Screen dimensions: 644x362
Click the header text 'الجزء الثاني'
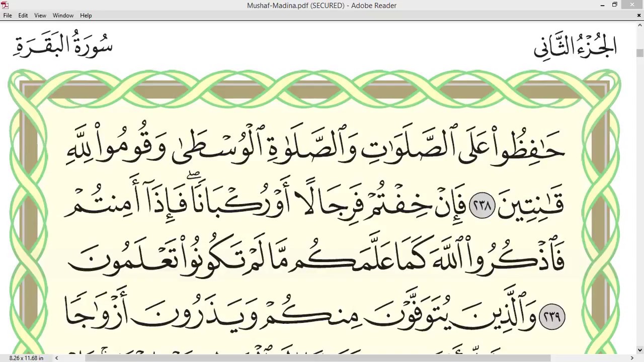[575, 46]
